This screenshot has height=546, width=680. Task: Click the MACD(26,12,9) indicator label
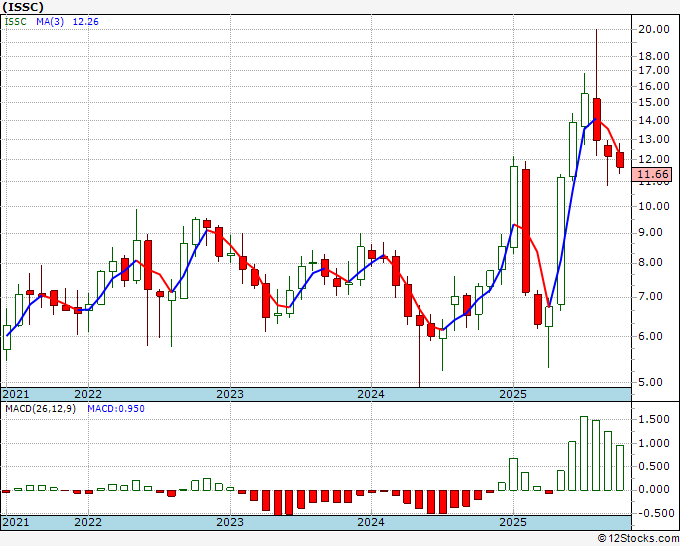(x=40, y=409)
